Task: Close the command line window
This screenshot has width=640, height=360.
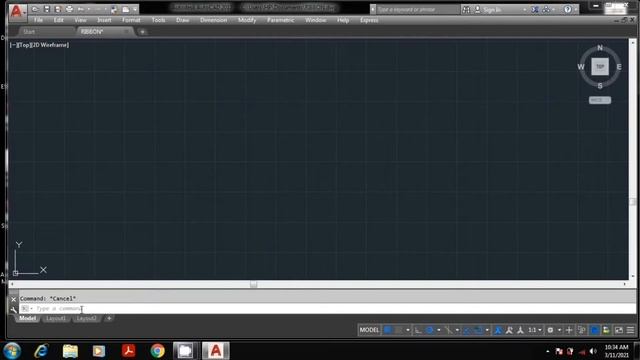Action: (13, 299)
